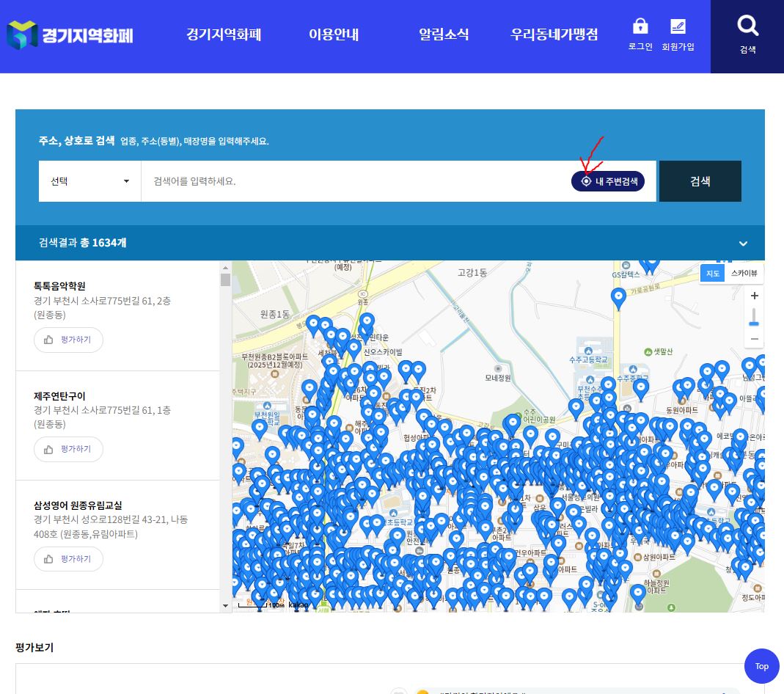
Task: Open the 우리동네가맹점 menu
Action: click(x=554, y=34)
